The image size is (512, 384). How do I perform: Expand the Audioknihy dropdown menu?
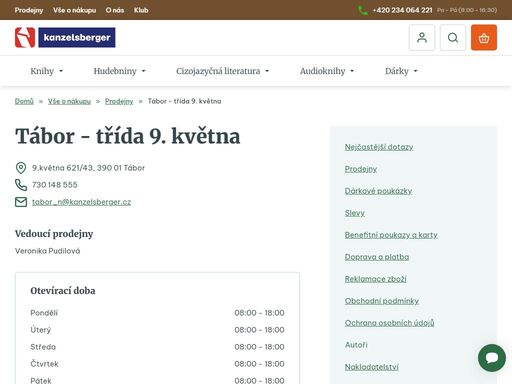point(327,71)
